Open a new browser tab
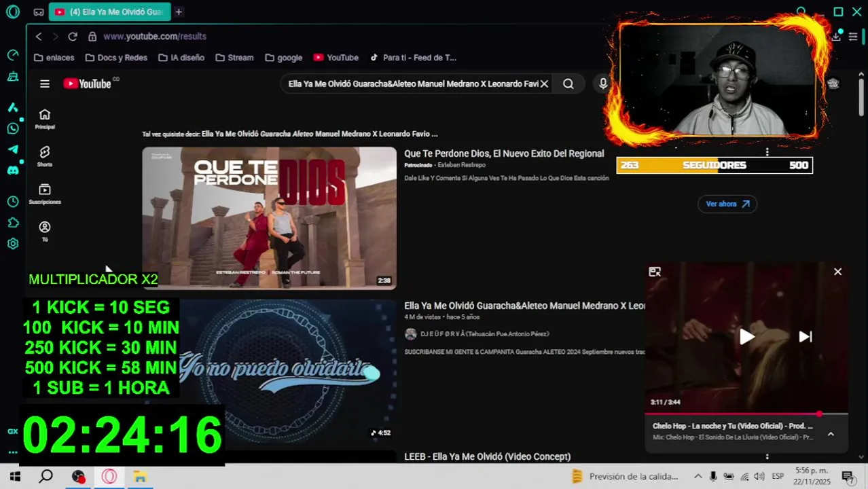This screenshot has width=868, height=489. tap(179, 12)
